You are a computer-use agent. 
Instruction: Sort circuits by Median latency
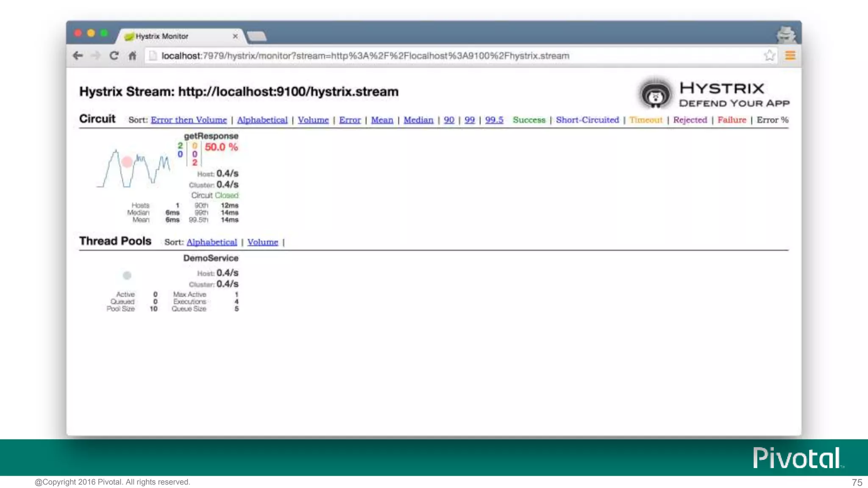(x=418, y=120)
